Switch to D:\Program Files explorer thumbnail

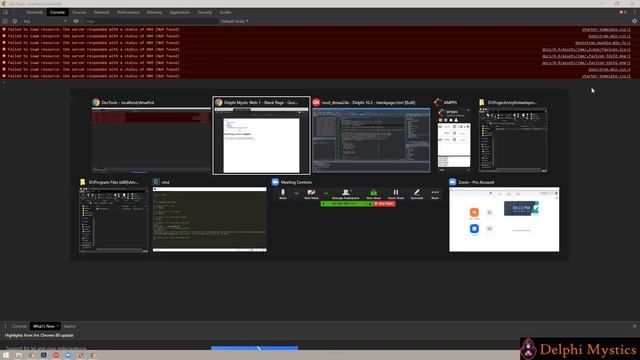pyautogui.click(x=113, y=220)
